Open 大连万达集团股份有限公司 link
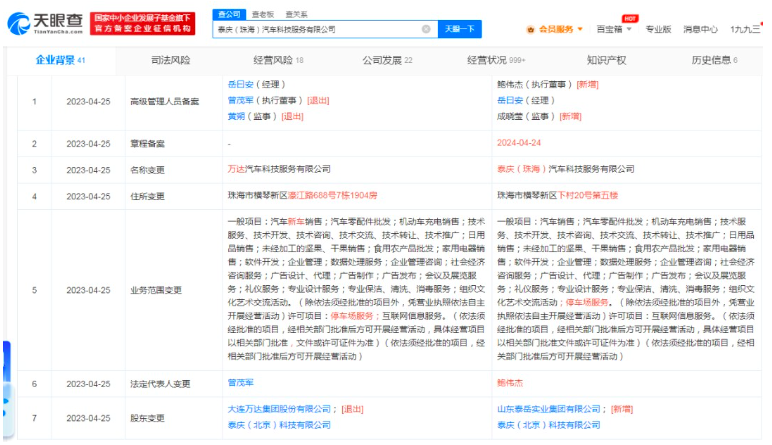Image resolution: width=772 pixels, height=445 pixels. click(x=279, y=409)
